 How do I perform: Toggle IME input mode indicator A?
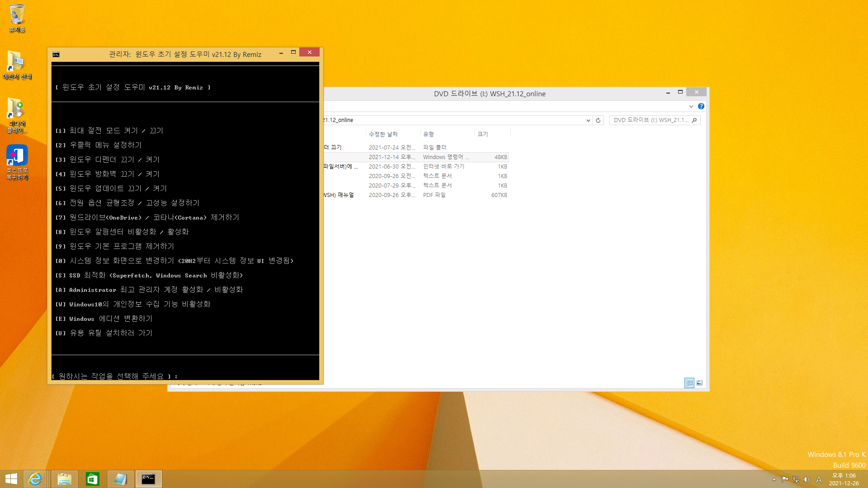[819, 479]
